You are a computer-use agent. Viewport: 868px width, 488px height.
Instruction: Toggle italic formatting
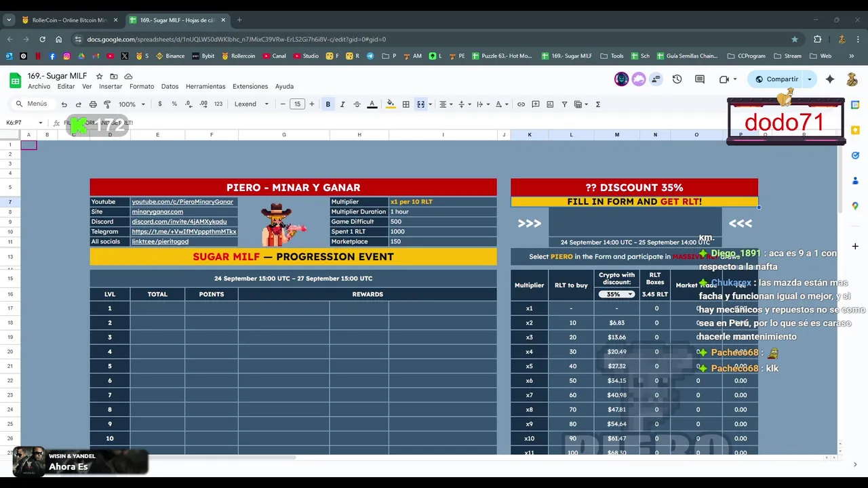tap(342, 104)
